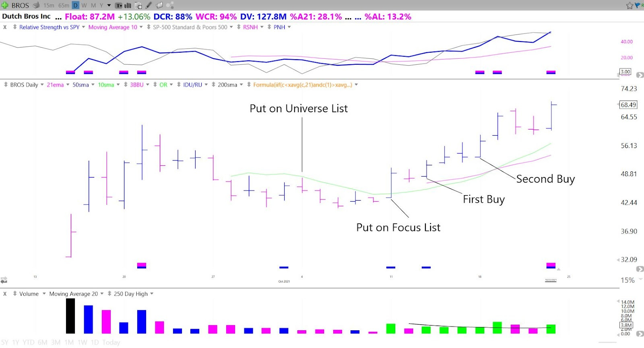Viewport: 644px width, 348px height.
Task: Open OR indicator dropdown
Action: click(171, 84)
